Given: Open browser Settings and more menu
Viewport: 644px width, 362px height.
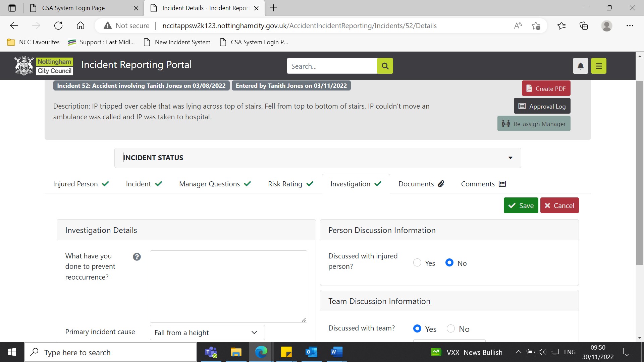Looking at the screenshot, I should pyautogui.click(x=630, y=26).
